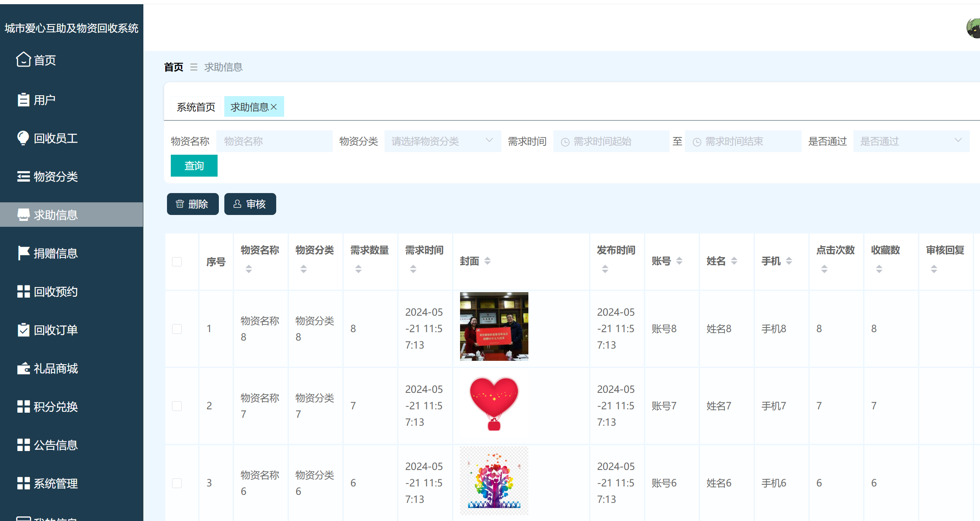Check the row for 物资名称8
The image size is (980, 521).
(177, 328)
